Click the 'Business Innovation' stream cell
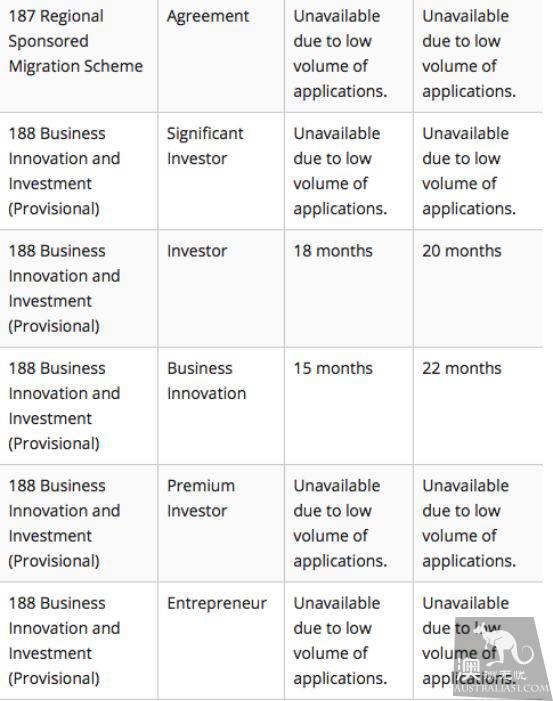 pyautogui.click(x=221, y=406)
